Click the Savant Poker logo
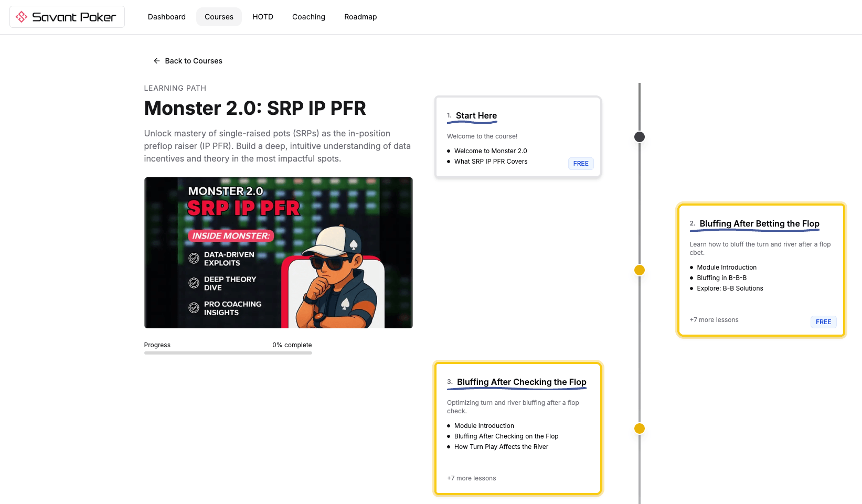862x504 pixels. [67, 17]
